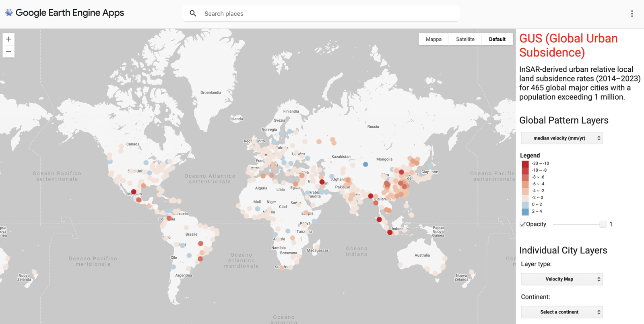Image resolution: width=644 pixels, height=324 pixels.
Task: Click the 2 ~ 4 legend color swatch
Action: tap(525, 212)
